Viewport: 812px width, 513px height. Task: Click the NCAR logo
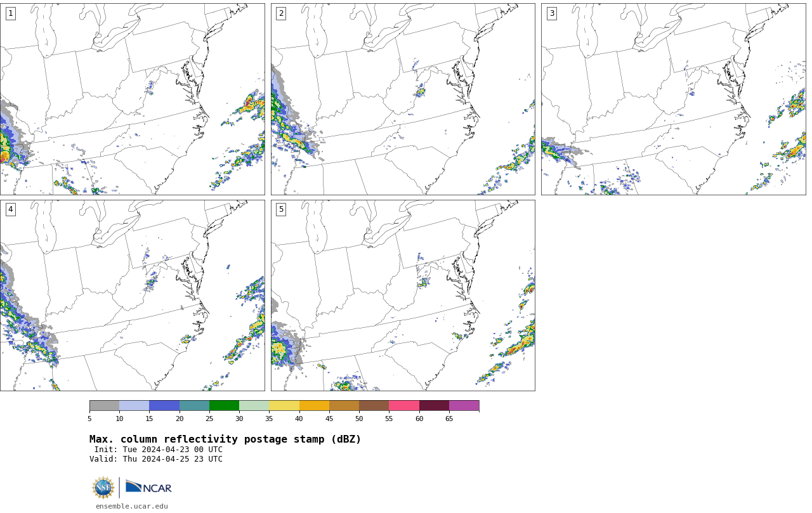click(x=148, y=488)
